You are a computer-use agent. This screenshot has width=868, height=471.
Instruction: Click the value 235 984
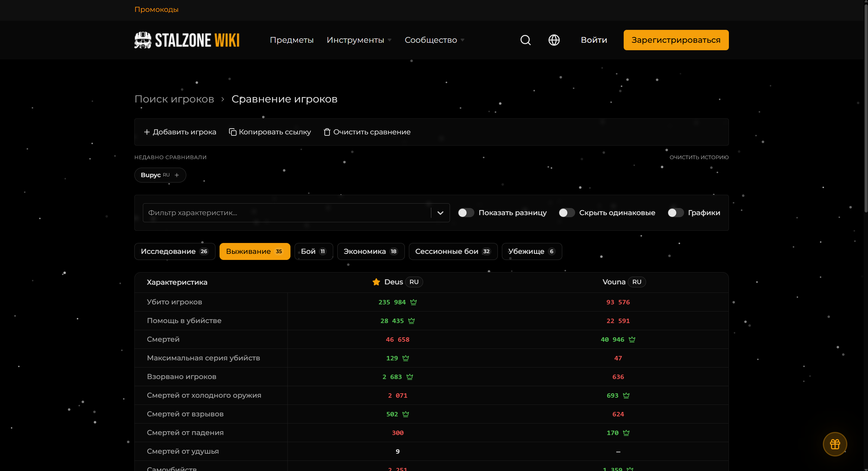click(x=392, y=302)
